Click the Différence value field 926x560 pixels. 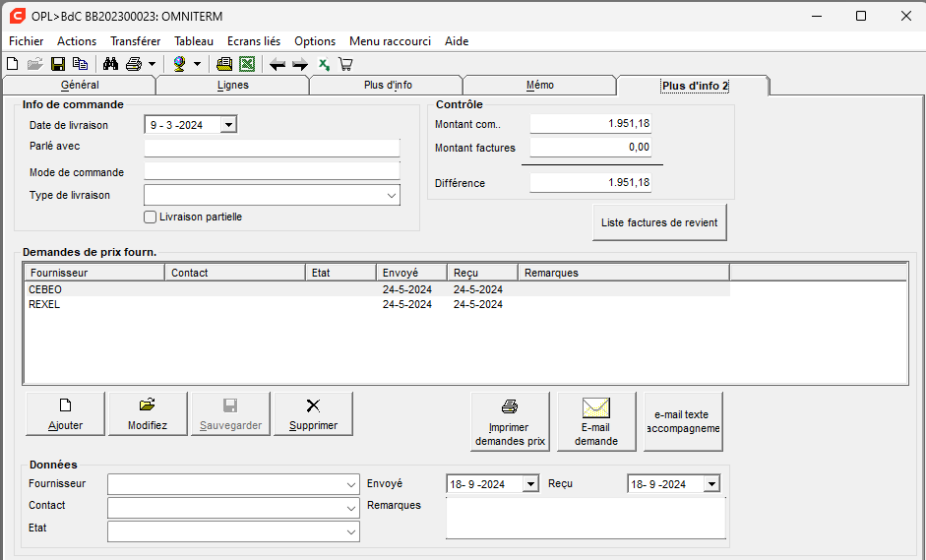(590, 182)
